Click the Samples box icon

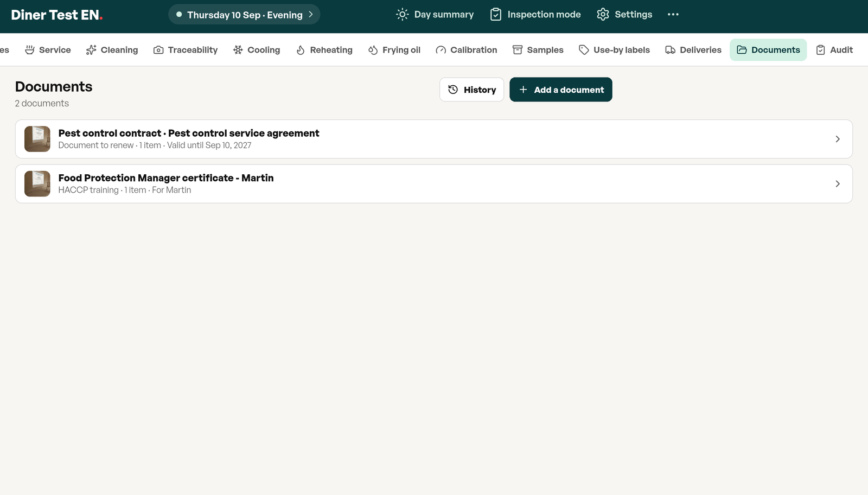tap(518, 50)
